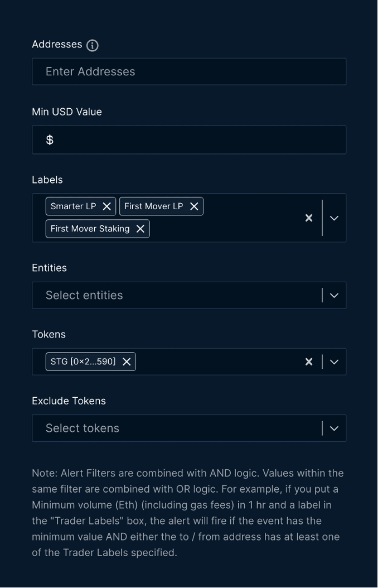Click the Addresses info icon
This screenshot has height=588, width=378.
coord(93,45)
